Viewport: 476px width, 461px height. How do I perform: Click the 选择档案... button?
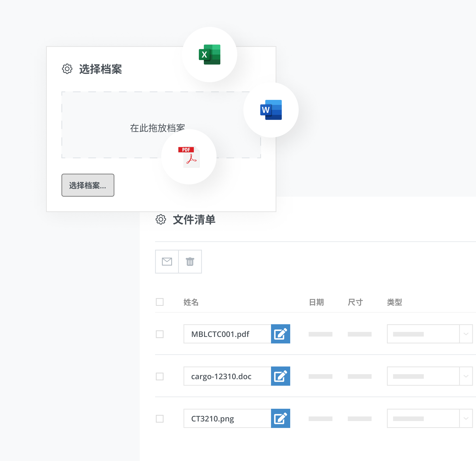click(x=88, y=185)
